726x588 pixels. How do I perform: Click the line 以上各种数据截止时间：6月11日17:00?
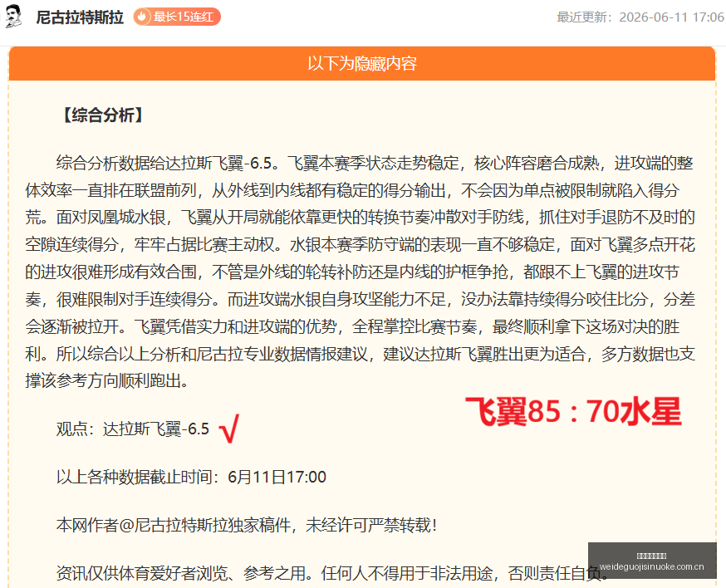click(x=191, y=477)
